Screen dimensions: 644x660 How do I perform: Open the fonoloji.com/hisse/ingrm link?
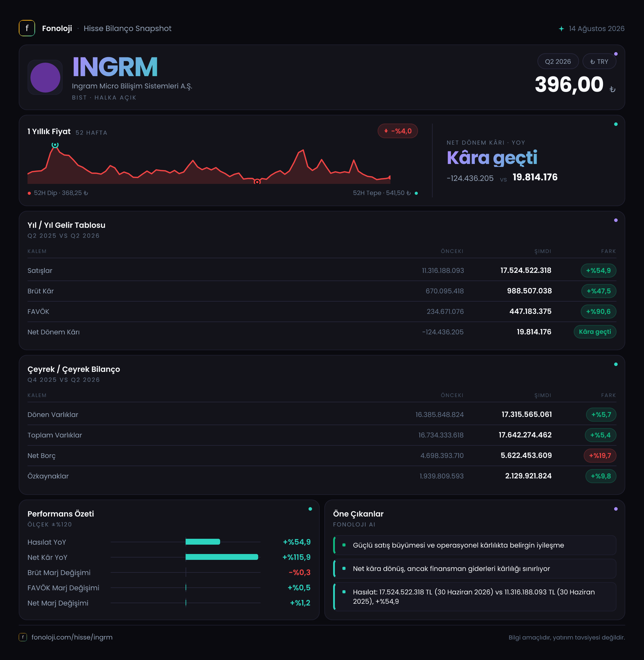[72, 637]
